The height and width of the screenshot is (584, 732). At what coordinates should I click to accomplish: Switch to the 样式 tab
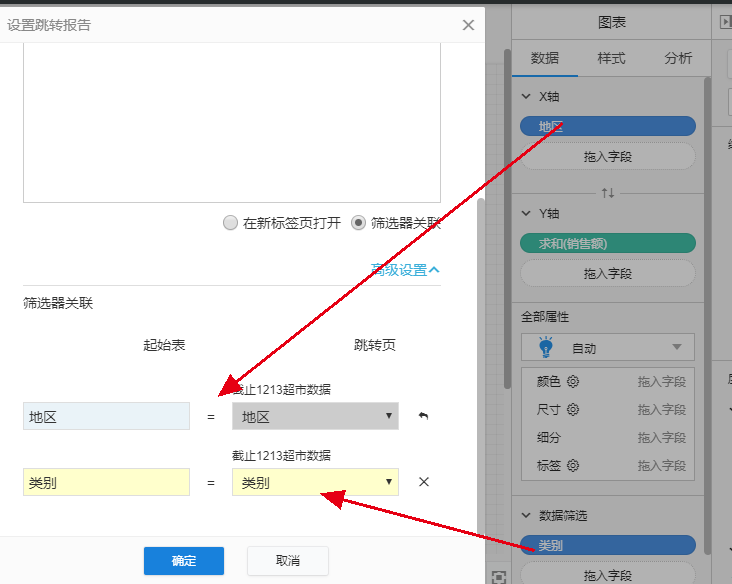tap(611, 58)
